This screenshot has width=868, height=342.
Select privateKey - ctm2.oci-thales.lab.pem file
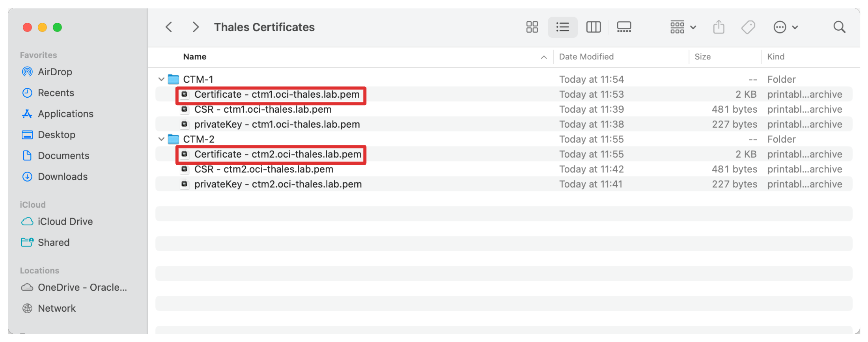click(278, 184)
